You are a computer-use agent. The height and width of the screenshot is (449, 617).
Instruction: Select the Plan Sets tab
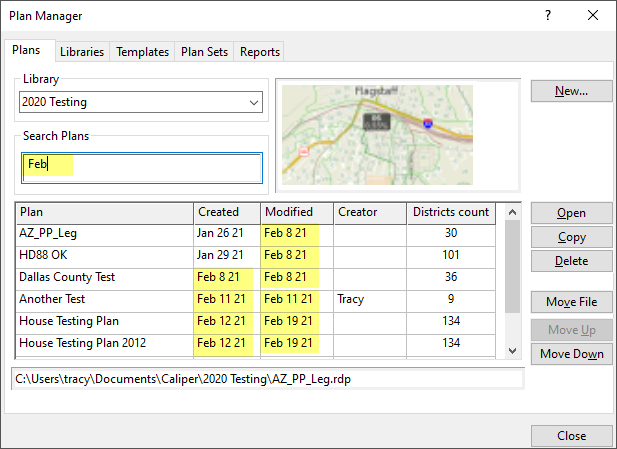(x=205, y=52)
